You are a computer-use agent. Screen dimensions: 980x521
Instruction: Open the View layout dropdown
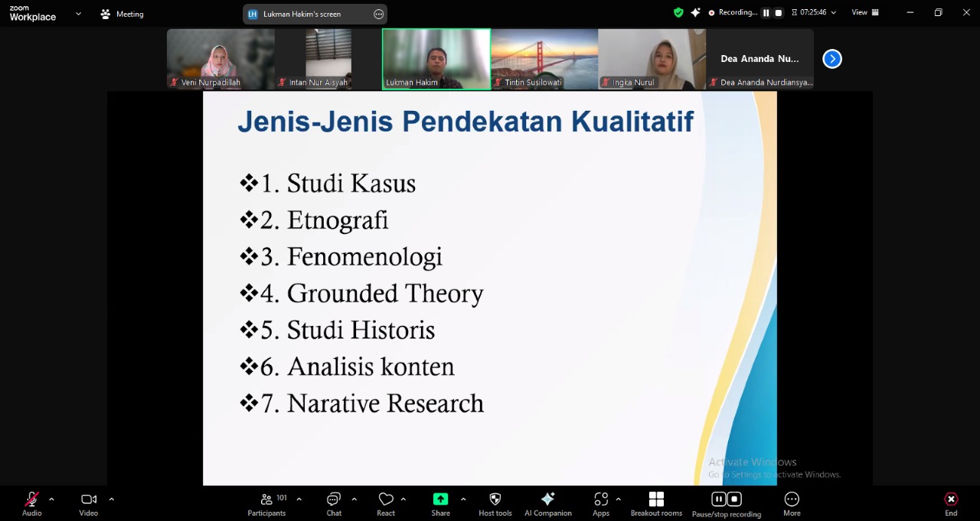(x=865, y=13)
